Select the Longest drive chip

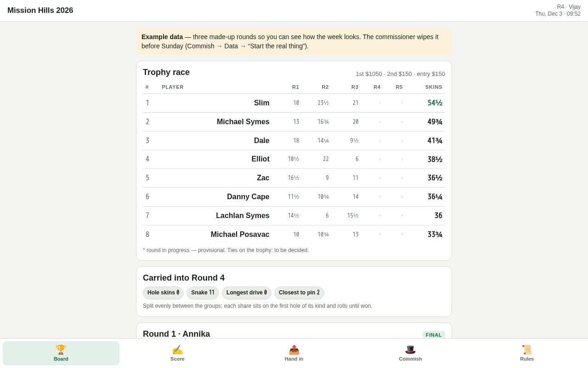click(247, 293)
